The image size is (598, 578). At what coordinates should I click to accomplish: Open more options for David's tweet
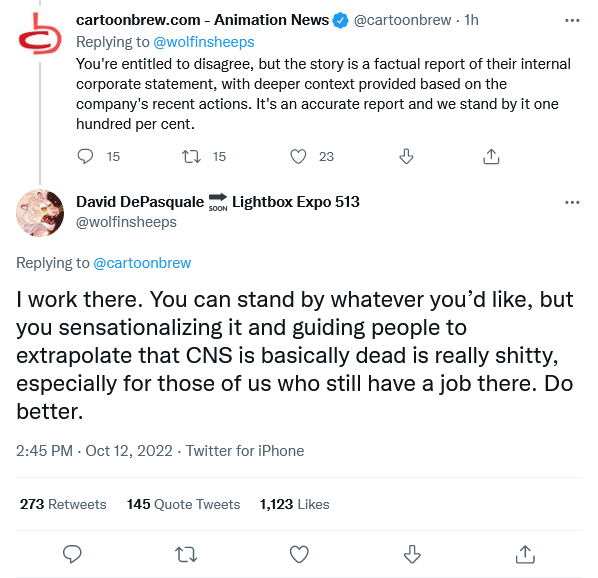[572, 202]
